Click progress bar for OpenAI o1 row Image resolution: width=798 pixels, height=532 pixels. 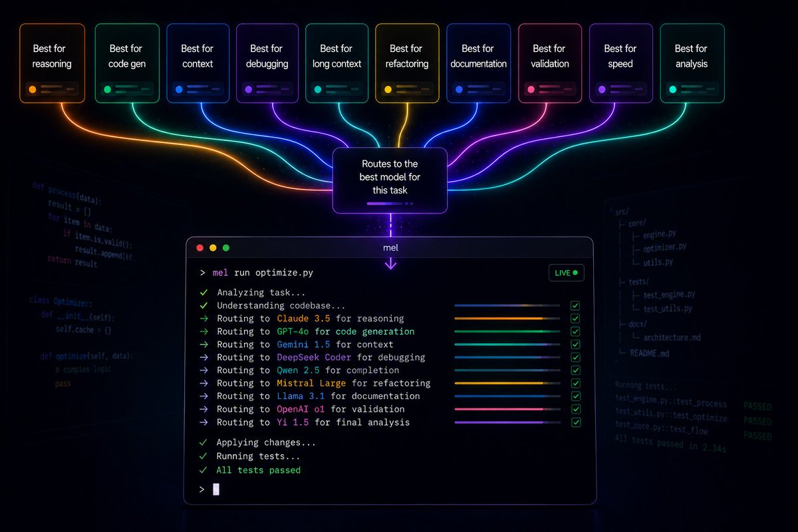coord(507,409)
